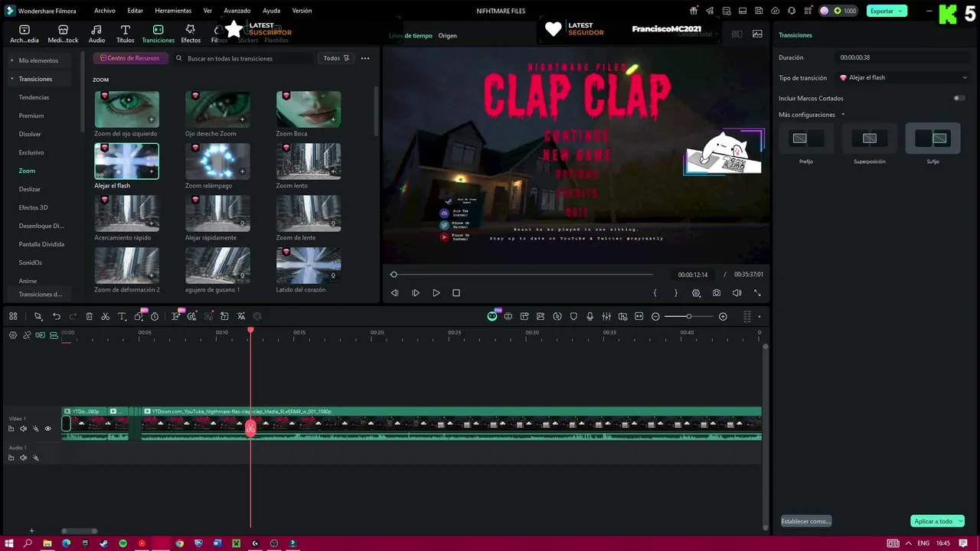980x551 pixels.
Task: Collapse Más configuraciones arrow
Action: coord(843,115)
